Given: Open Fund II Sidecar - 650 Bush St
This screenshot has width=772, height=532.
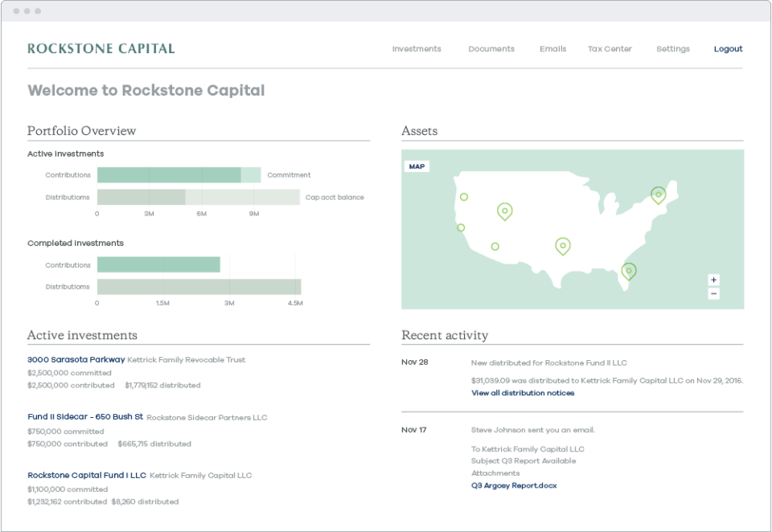Looking at the screenshot, I should (x=85, y=417).
